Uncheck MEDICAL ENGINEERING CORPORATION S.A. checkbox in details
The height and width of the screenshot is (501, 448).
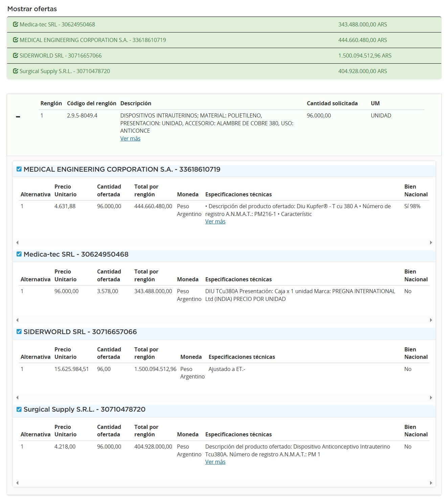click(19, 169)
